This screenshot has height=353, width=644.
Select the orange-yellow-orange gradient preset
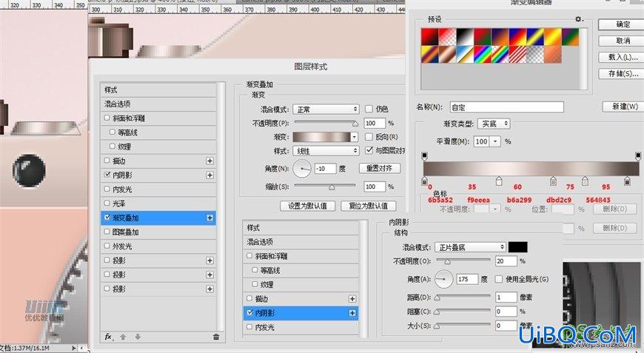pos(553,37)
